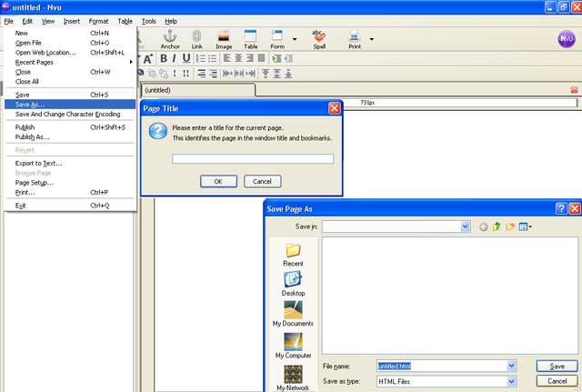
Task: Align text center
Action: point(238,58)
